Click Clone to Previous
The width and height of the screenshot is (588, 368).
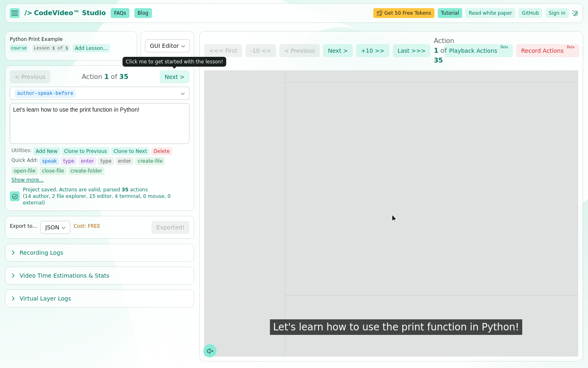[x=85, y=151]
